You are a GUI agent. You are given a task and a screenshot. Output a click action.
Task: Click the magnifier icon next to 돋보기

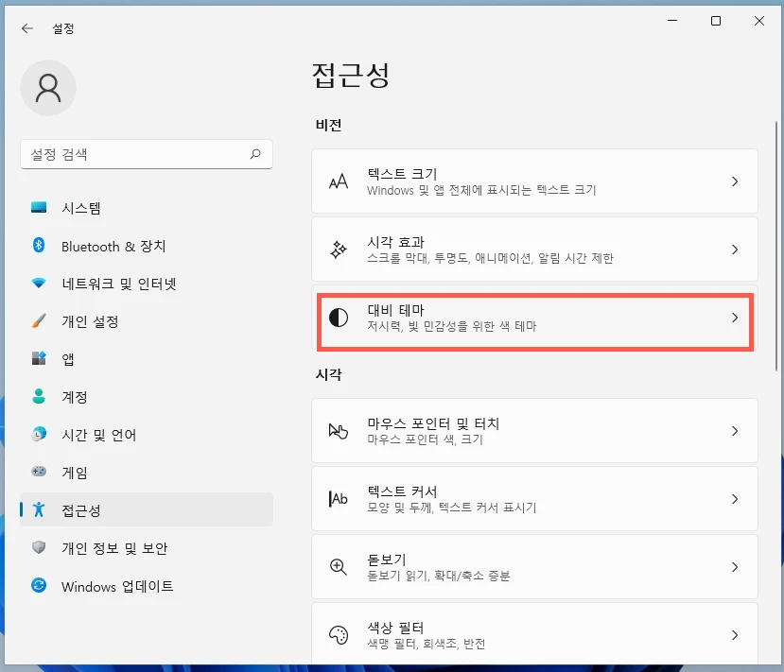(x=339, y=567)
